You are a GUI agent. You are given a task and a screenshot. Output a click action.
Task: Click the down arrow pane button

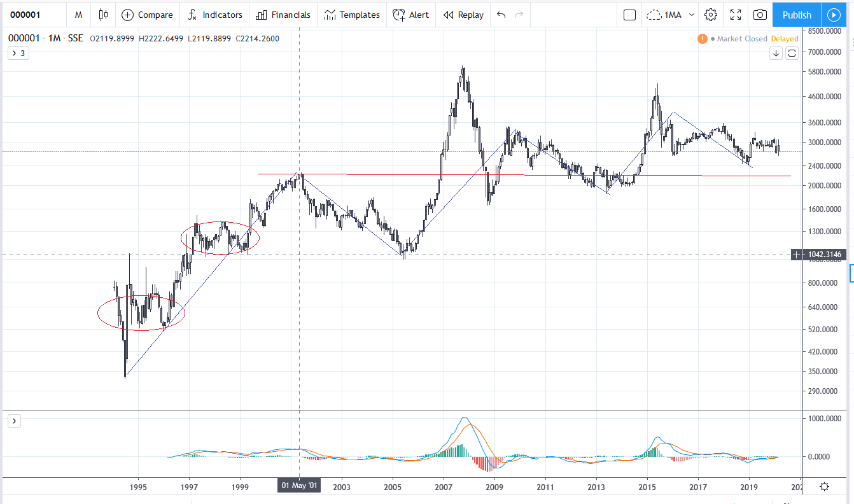pos(776,53)
